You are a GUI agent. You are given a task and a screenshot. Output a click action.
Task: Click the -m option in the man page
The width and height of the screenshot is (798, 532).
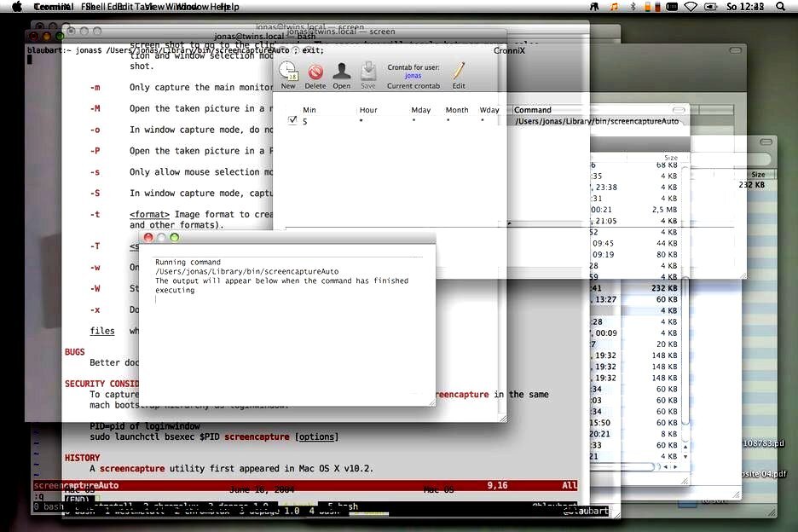click(x=95, y=88)
